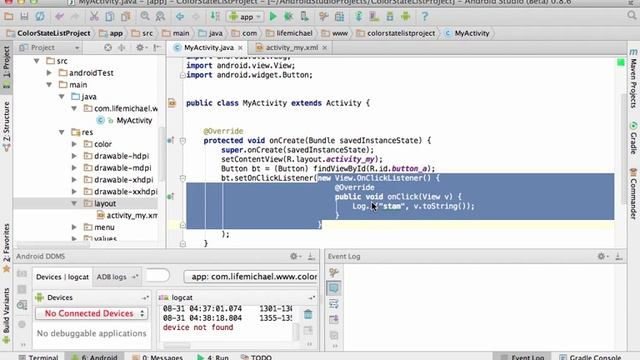Click the Open folder toolbar icon
Viewport: 640px width, 360px height.
tap(9, 17)
